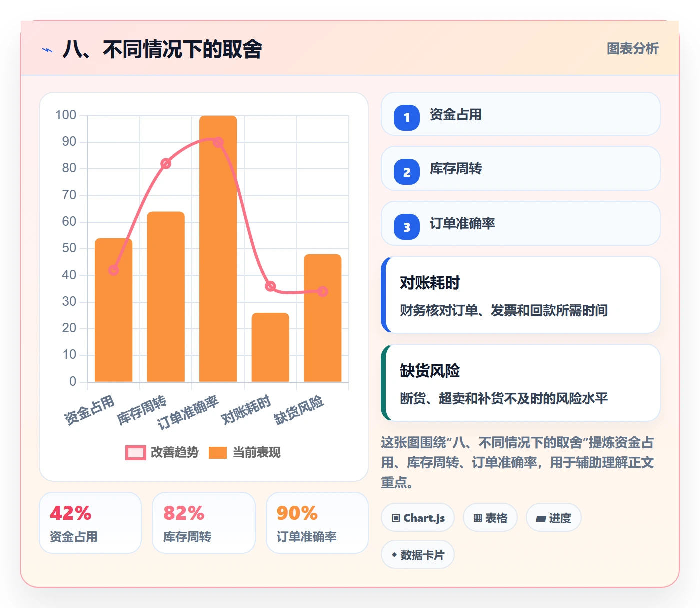Image resolution: width=700 pixels, height=608 pixels.
Task: Select the 表格 tag
Action: pyautogui.click(x=490, y=518)
